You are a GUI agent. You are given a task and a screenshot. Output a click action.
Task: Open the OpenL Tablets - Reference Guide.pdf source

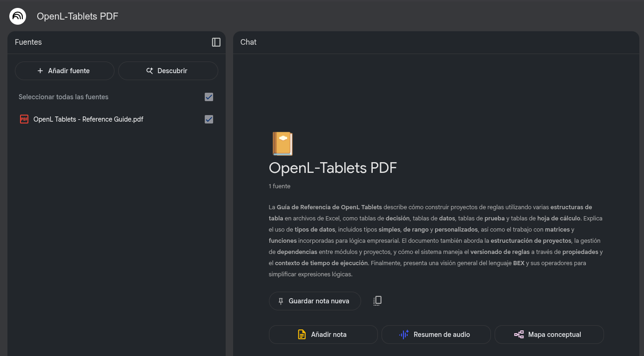(88, 119)
